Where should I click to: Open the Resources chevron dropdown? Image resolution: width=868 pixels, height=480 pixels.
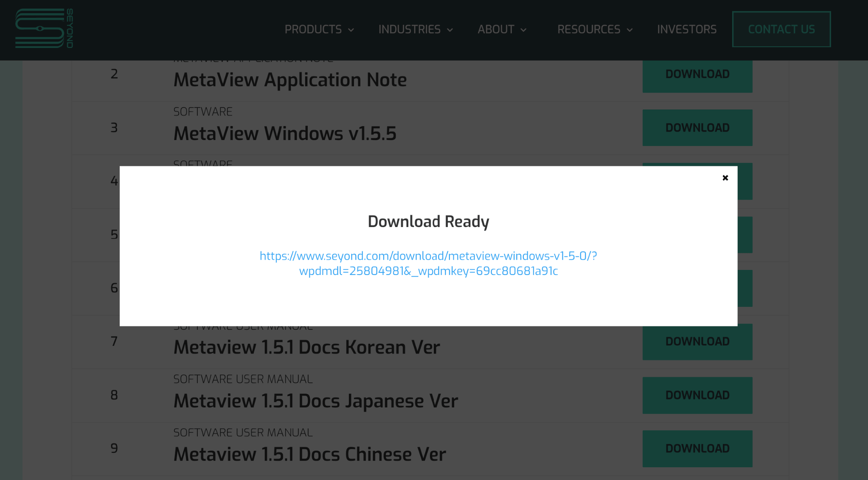pos(629,30)
